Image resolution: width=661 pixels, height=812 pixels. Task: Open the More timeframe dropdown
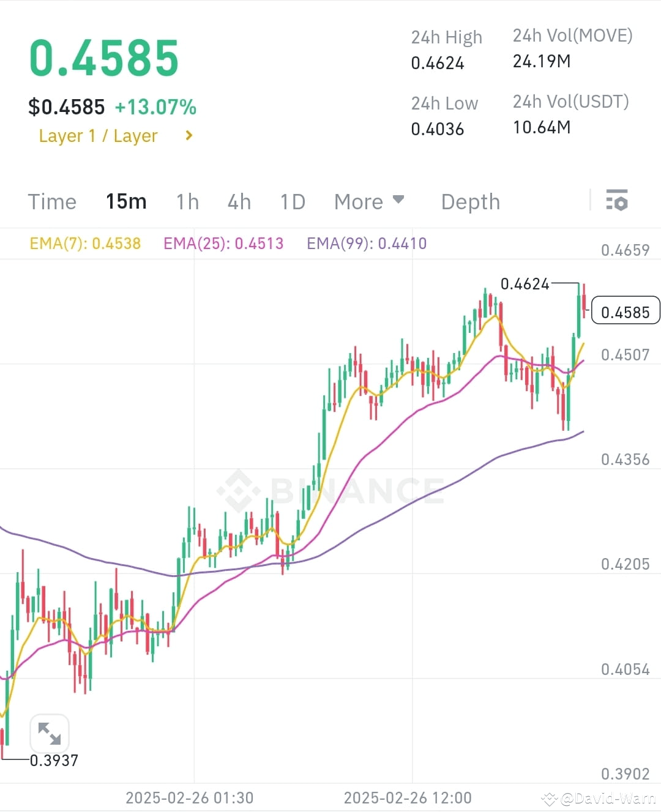click(370, 201)
